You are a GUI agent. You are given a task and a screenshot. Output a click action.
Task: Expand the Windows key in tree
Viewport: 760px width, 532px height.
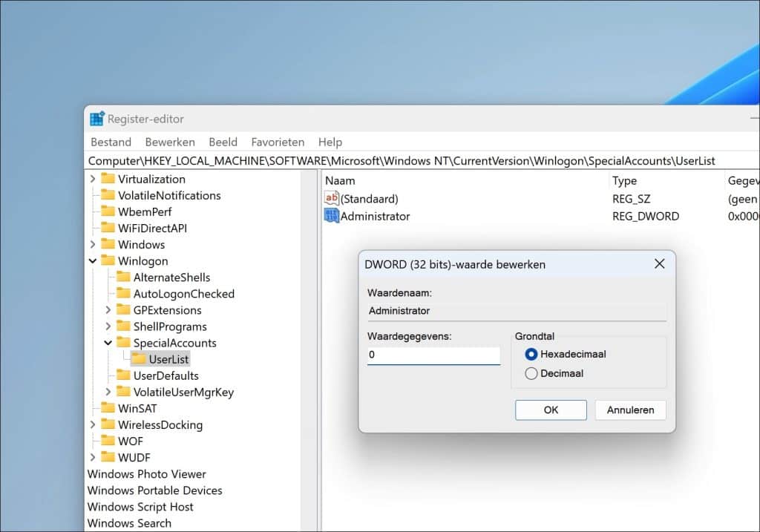pos(93,244)
